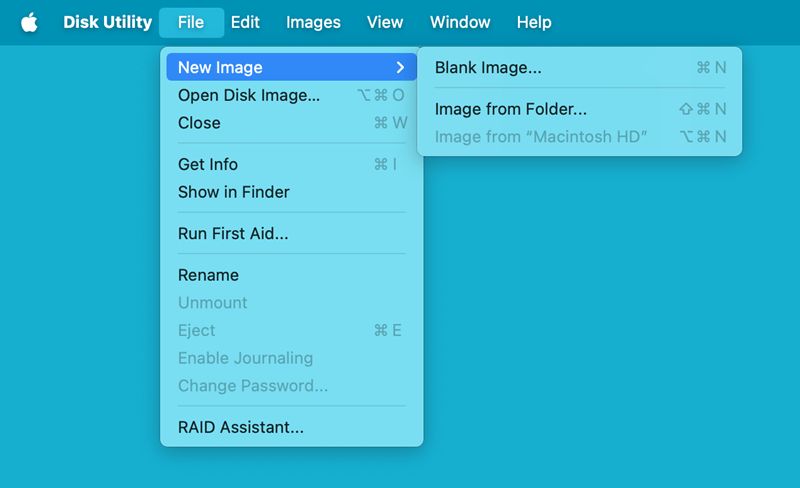This screenshot has width=800, height=488.
Task: Open the Apple menu icon
Action: (x=29, y=22)
